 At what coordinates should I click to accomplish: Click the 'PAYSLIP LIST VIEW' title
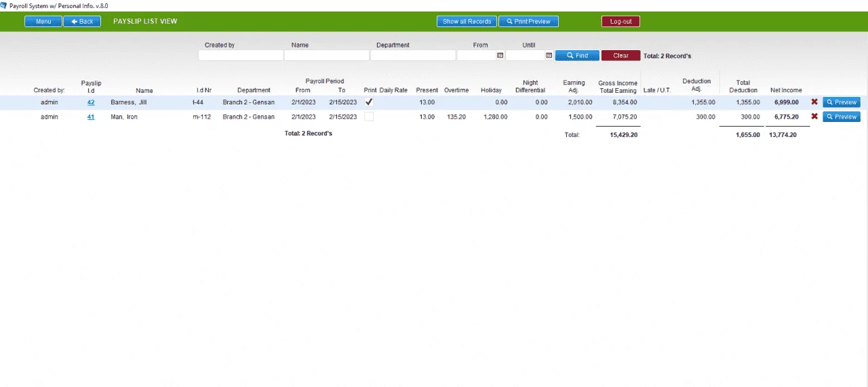tap(145, 21)
